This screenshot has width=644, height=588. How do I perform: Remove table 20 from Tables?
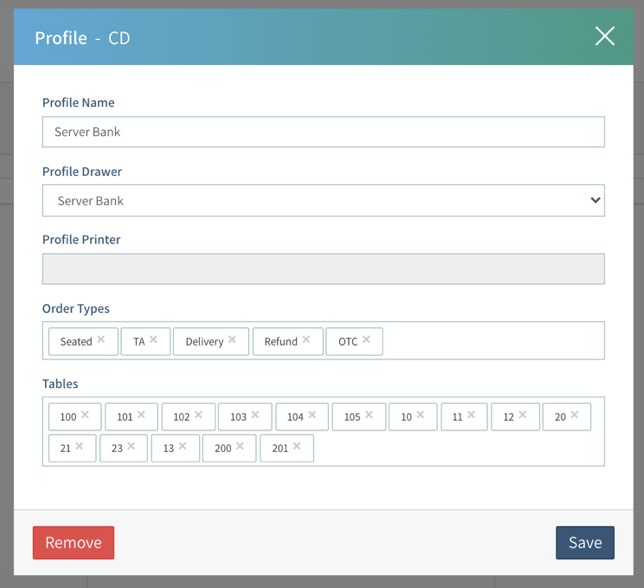574,415
